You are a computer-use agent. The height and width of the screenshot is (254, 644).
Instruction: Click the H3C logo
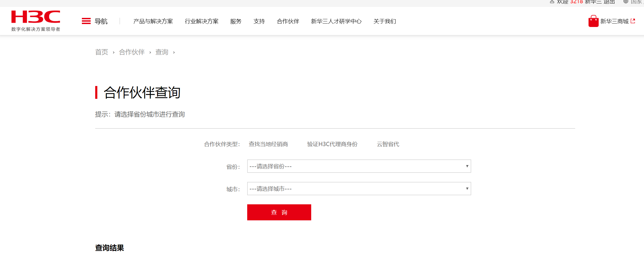point(36,21)
